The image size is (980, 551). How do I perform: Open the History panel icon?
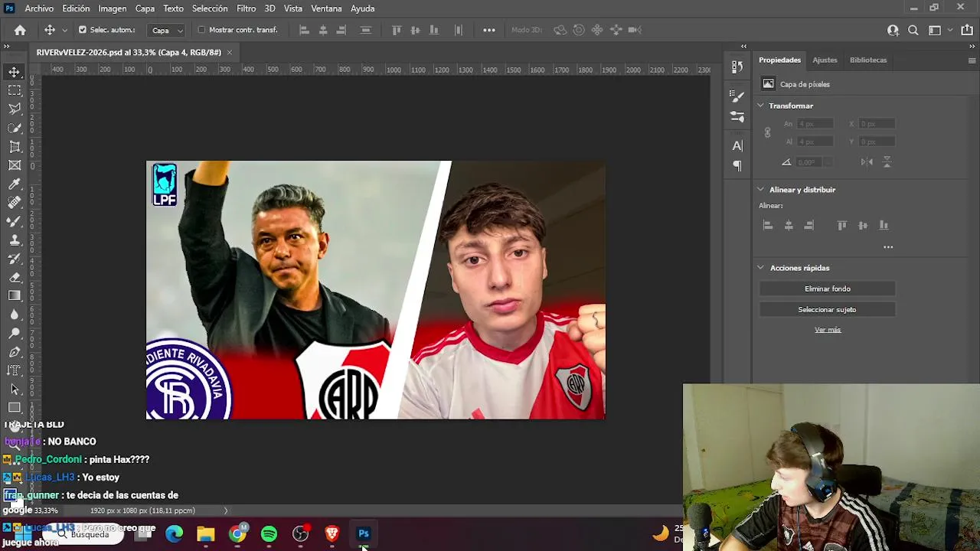(737, 67)
